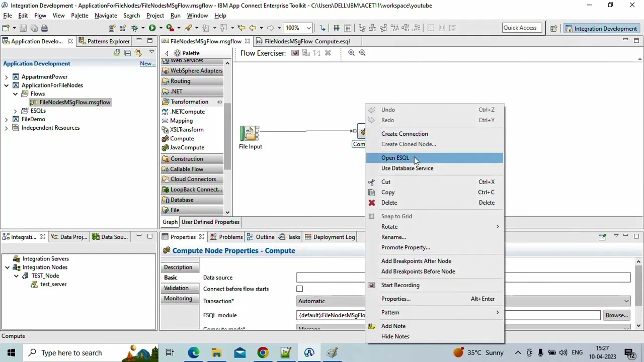Image resolution: width=644 pixels, height=362 pixels.
Task: Click Integration Development perspective button
Action: pos(601,28)
